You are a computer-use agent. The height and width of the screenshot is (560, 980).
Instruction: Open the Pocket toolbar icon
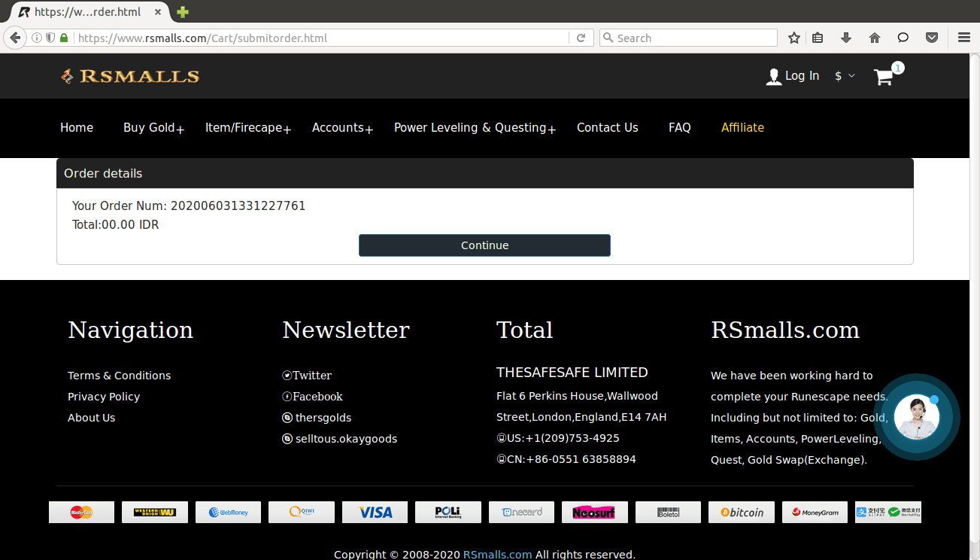coord(931,38)
